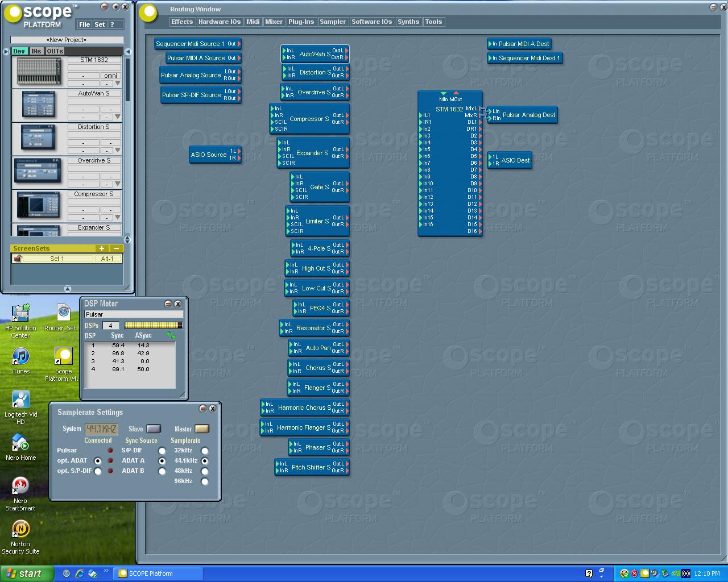The height and width of the screenshot is (582, 728).
Task: Click the Set 1 lock icon
Action: click(18, 259)
